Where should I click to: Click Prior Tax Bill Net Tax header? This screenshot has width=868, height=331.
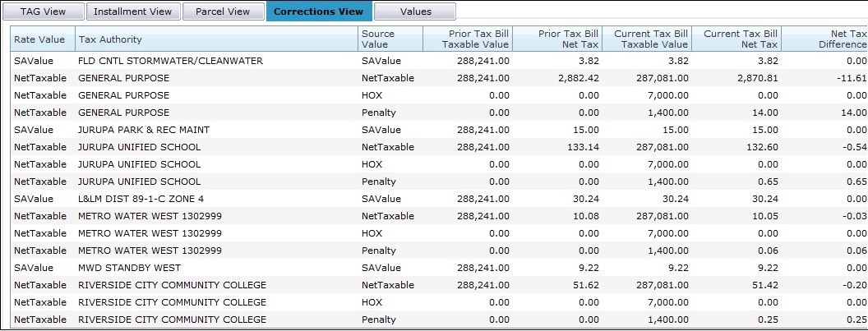click(557, 39)
